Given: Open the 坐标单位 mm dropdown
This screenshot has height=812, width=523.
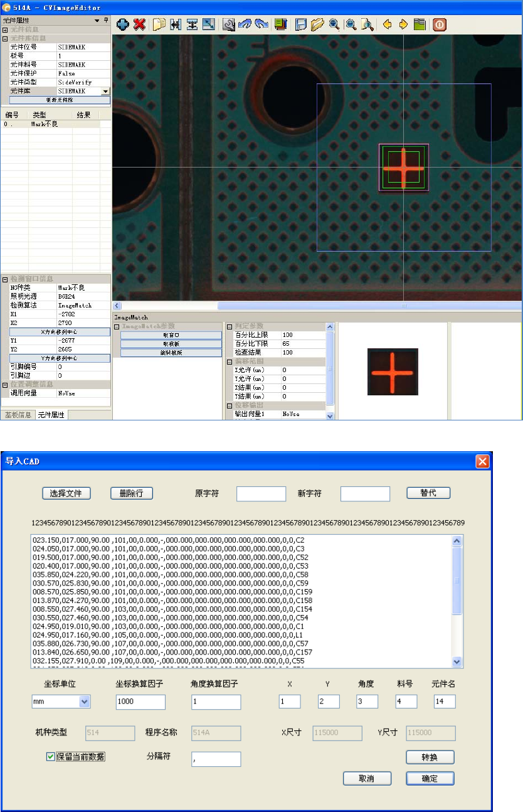Looking at the screenshot, I should 85,702.
